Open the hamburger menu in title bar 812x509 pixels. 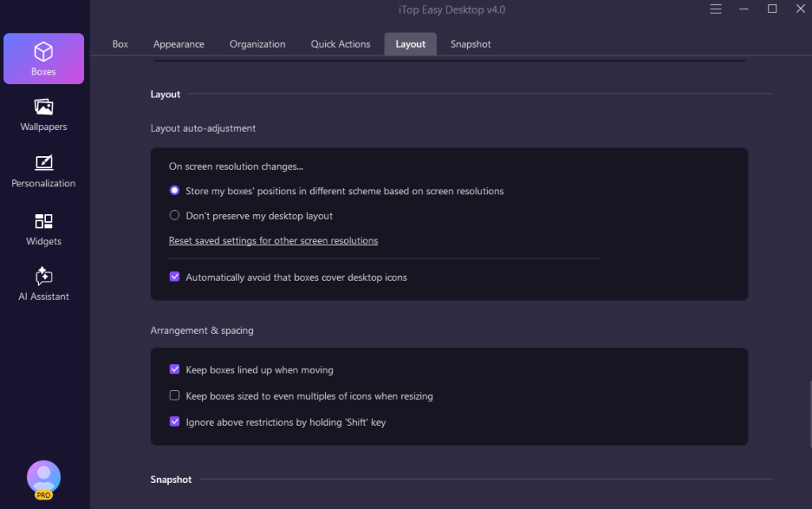pos(716,10)
